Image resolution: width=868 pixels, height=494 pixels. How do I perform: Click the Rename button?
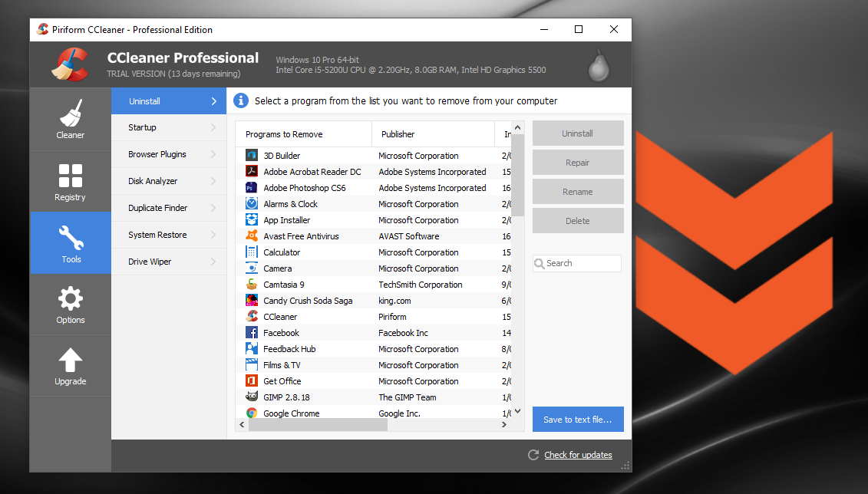click(x=578, y=192)
